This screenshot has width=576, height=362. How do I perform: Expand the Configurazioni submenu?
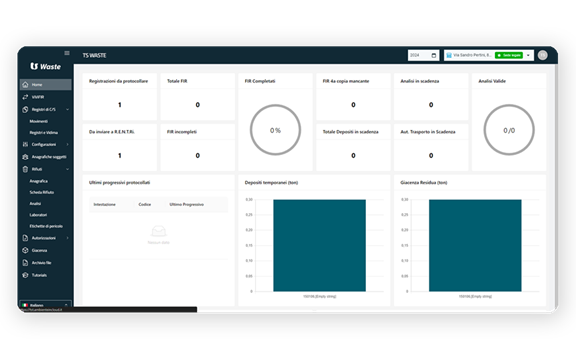[67, 144]
